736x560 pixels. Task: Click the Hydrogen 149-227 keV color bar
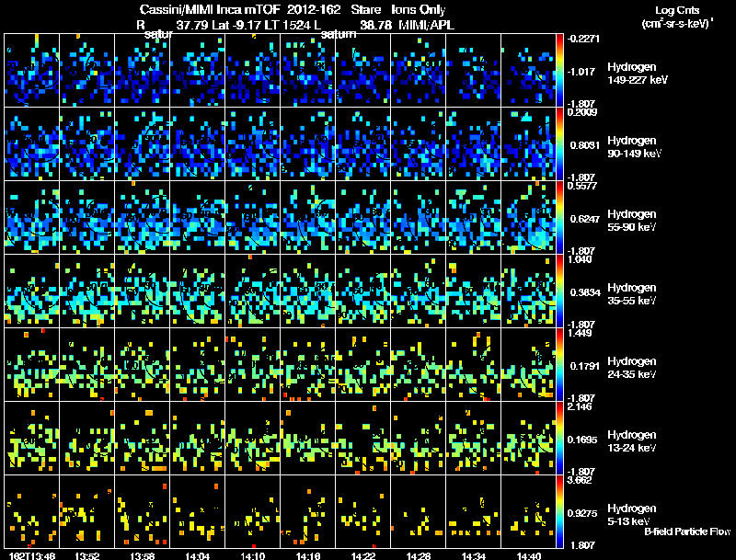[559, 71]
